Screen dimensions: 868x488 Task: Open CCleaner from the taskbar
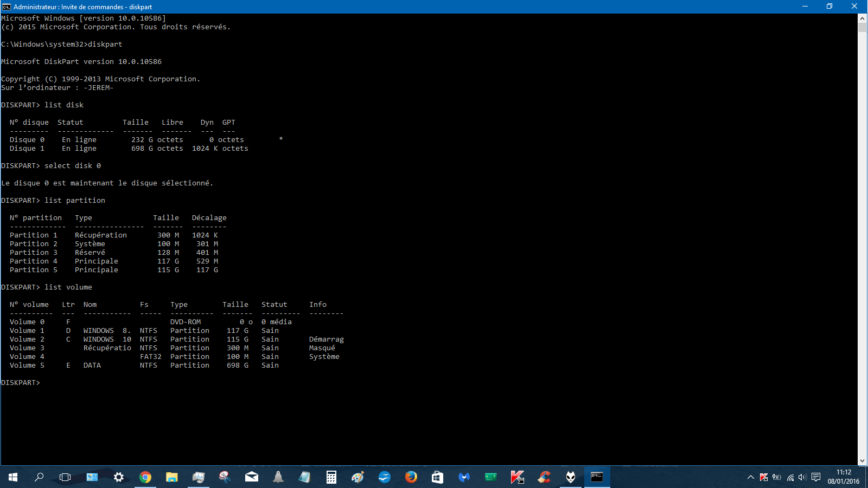click(x=544, y=477)
